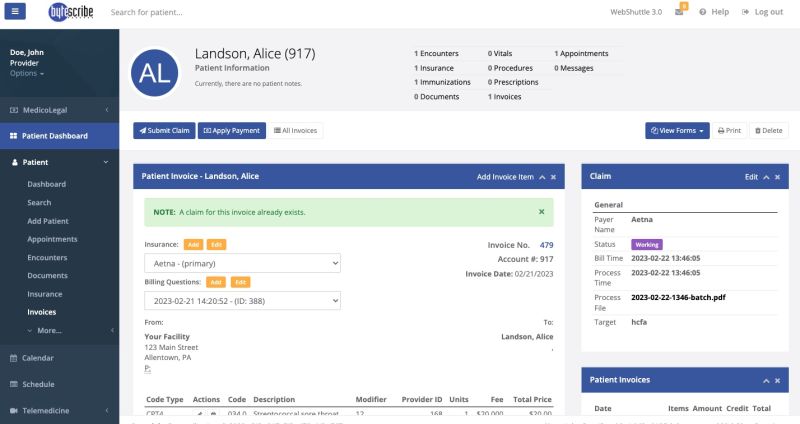Click the Help question mark icon
Image resolution: width=800 pixels, height=424 pixels.
(x=703, y=12)
